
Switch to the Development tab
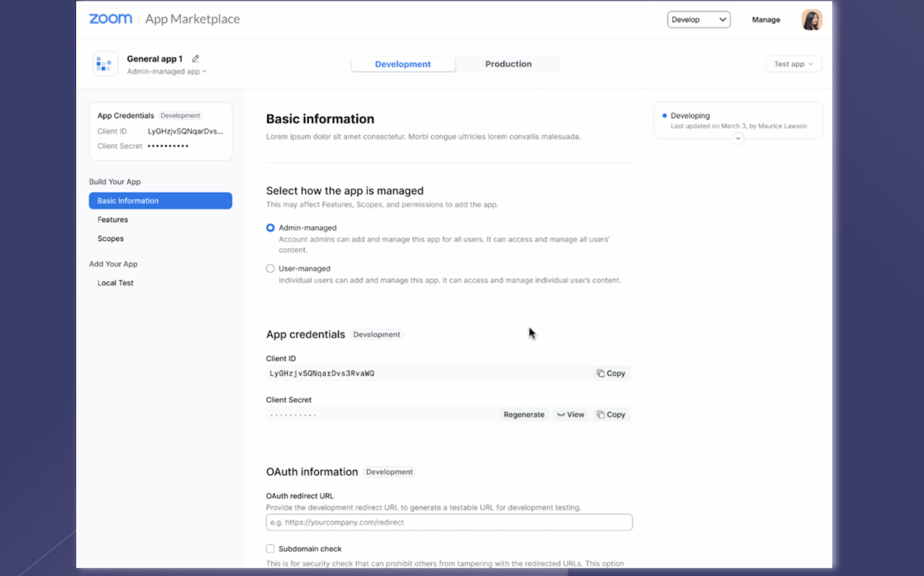tap(403, 64)
